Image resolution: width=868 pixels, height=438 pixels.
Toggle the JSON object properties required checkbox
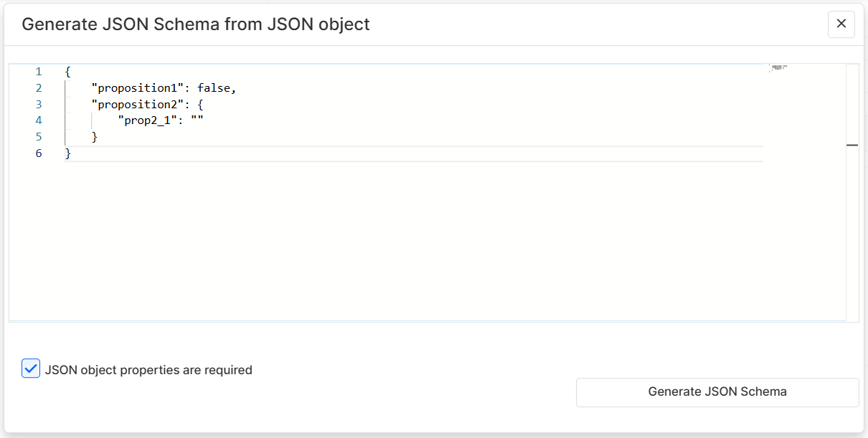click(x=31, y=369)
